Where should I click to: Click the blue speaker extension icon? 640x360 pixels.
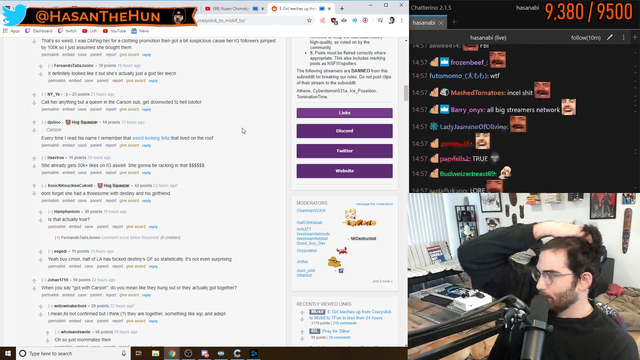[354, 20]
